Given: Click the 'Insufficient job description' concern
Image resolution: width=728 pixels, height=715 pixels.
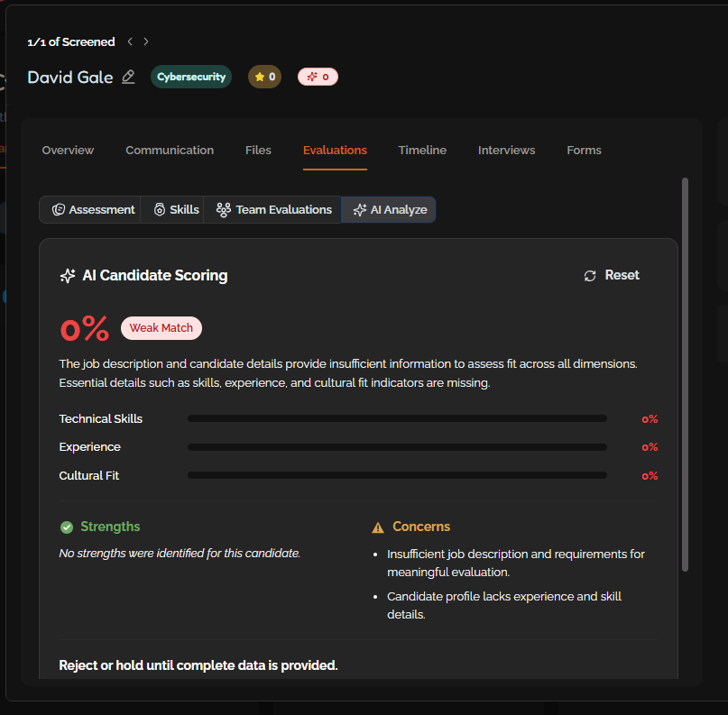Looking at the screenshot, I should click(516, 563).
